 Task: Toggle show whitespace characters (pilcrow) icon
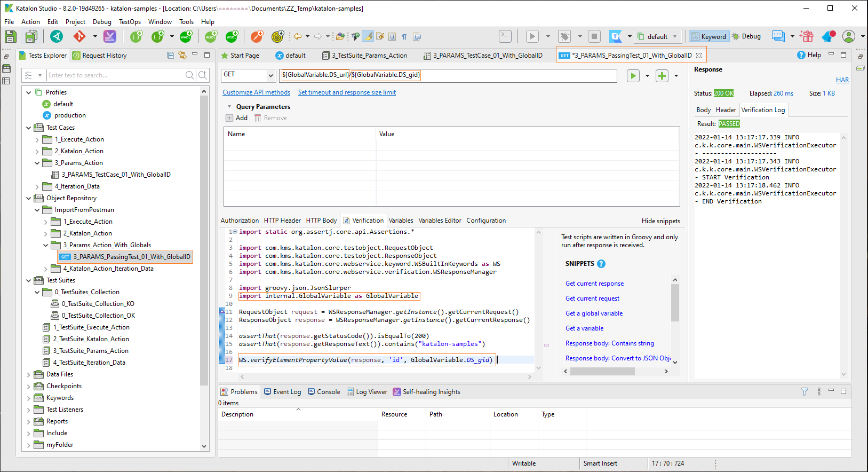click(x=404, y=36)
